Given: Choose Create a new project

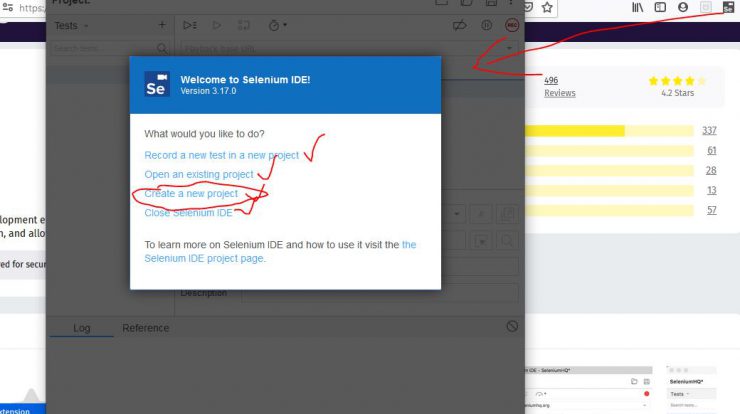Looking at the screenshot, I should [191, 194].
